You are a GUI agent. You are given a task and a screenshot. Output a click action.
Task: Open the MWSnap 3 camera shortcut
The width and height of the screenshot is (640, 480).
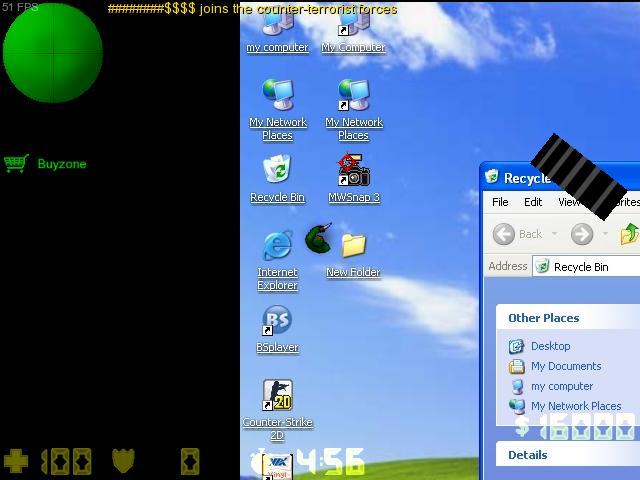pyautogui.click(x=353, y=170)
